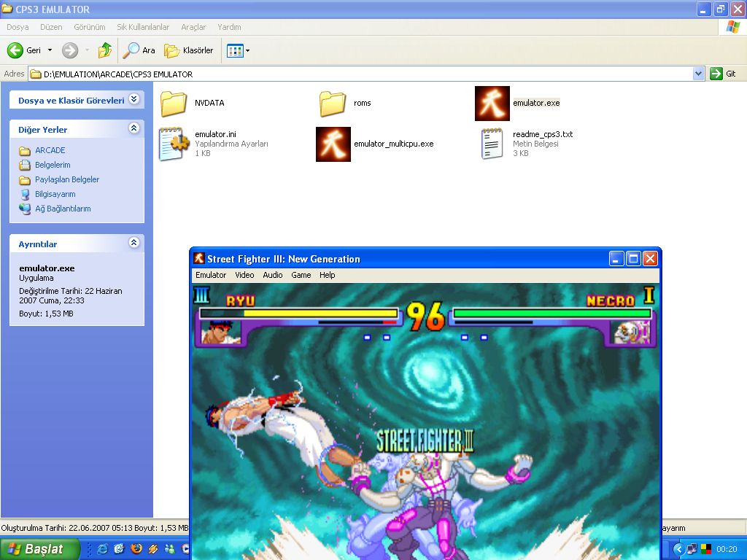Click the ARCADE folder icon in sidebar
This screenshot has width=747, height=560.
25,151
